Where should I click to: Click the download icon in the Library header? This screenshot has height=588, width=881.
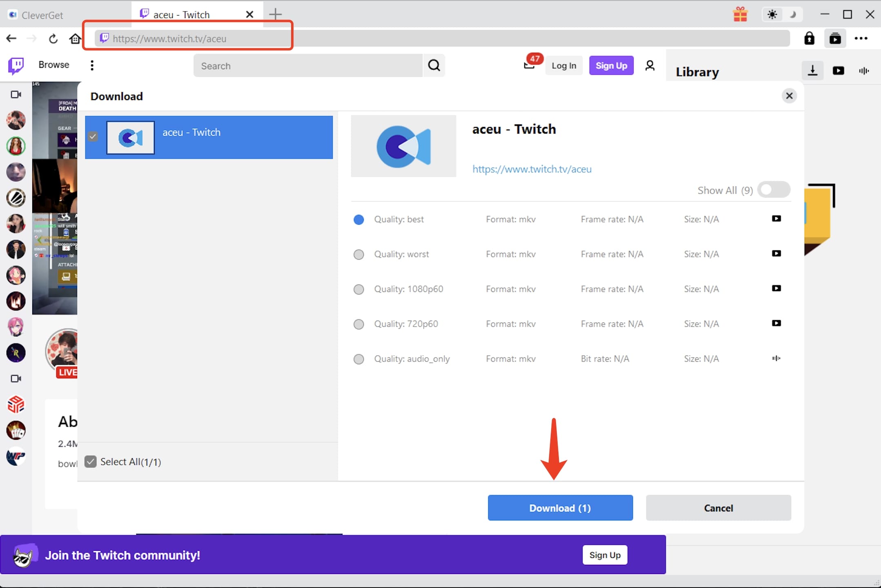[812, 70]
